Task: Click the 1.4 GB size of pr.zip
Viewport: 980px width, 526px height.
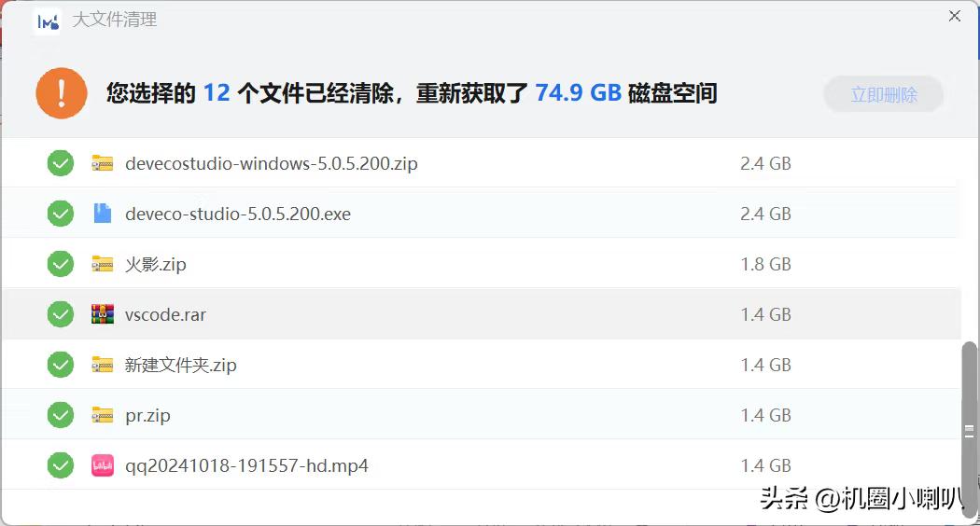Action: [x=765, y=415]
